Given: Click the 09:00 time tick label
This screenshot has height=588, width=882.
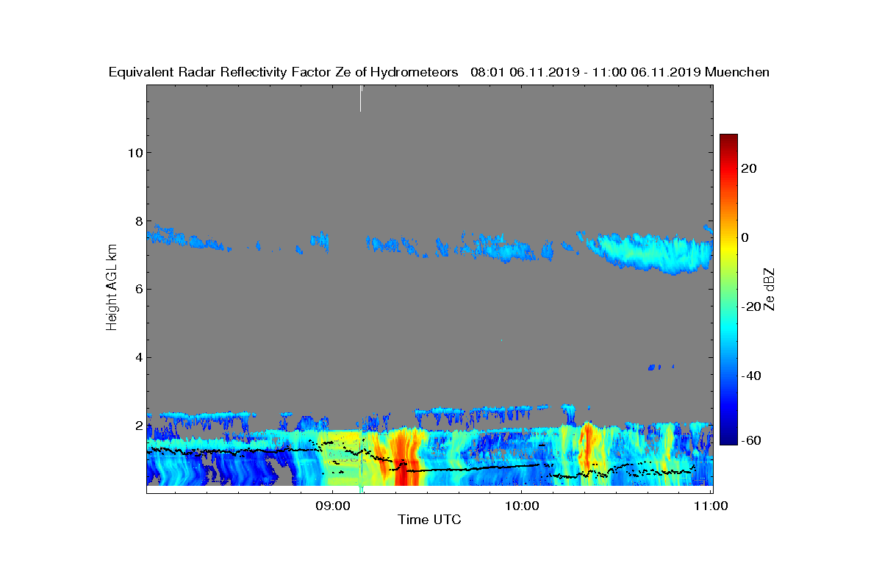Looking at the screenshot, I should point(332,506).
